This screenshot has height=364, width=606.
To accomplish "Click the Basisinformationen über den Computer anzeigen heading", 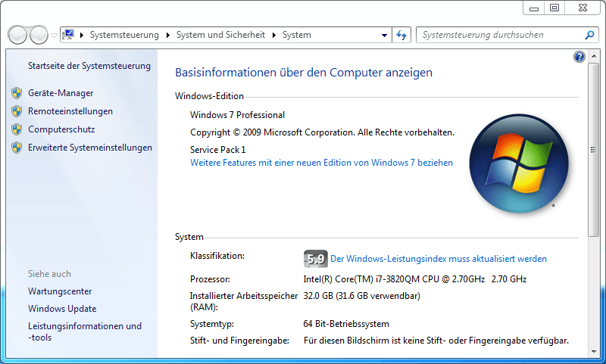I will 304,73.
